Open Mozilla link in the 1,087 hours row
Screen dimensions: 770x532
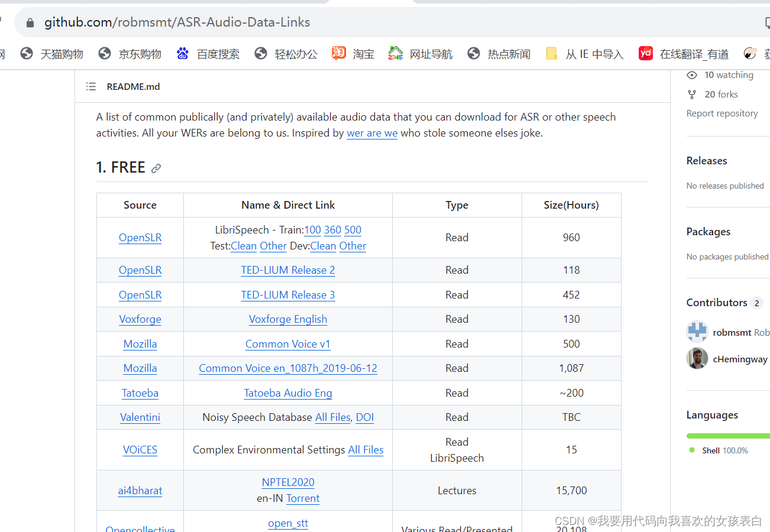pyautogui.click(x=140, y=368)
